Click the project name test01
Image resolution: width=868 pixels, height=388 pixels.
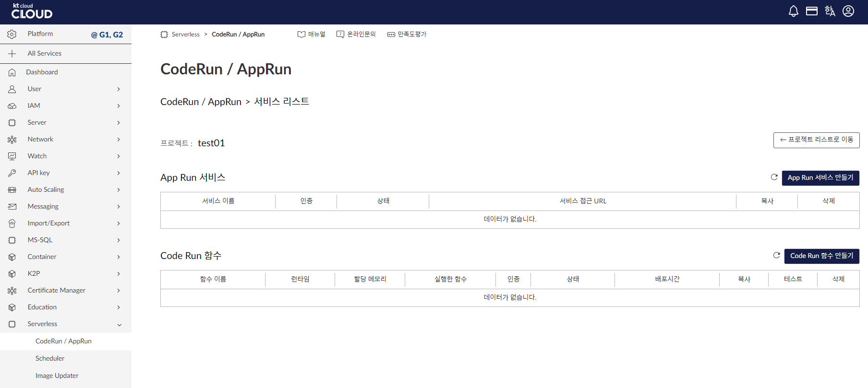click(x=211, y=143)
